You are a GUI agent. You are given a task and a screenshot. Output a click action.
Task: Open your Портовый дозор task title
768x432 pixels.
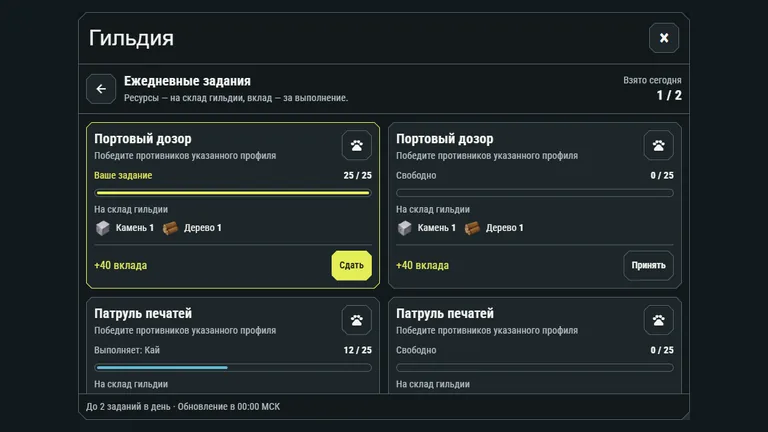(143, 139)
